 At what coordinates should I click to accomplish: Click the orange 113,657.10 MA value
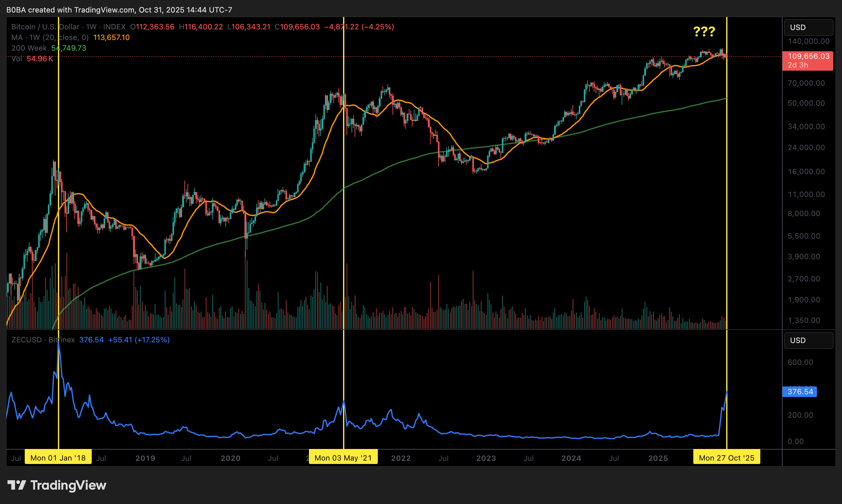coord(111,37)
